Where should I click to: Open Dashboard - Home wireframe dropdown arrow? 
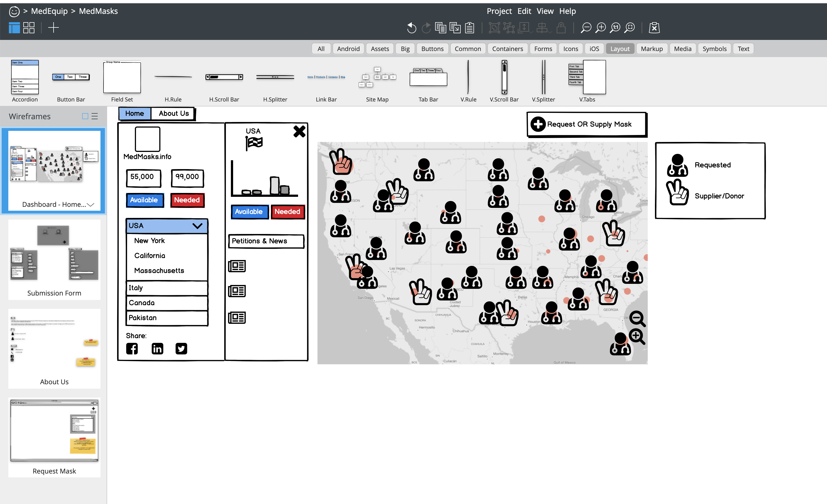click(x=91, y=205)
